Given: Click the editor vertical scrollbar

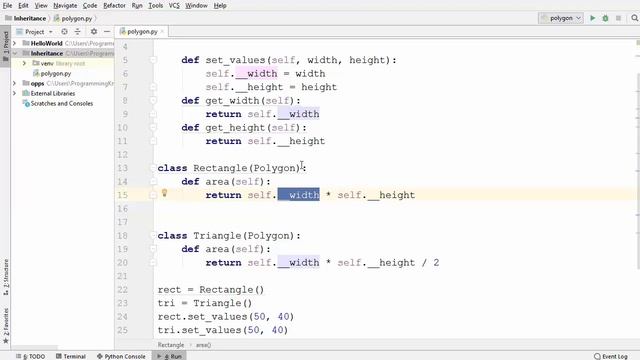Looking at the screenshot, I should [x=638, y=171].
